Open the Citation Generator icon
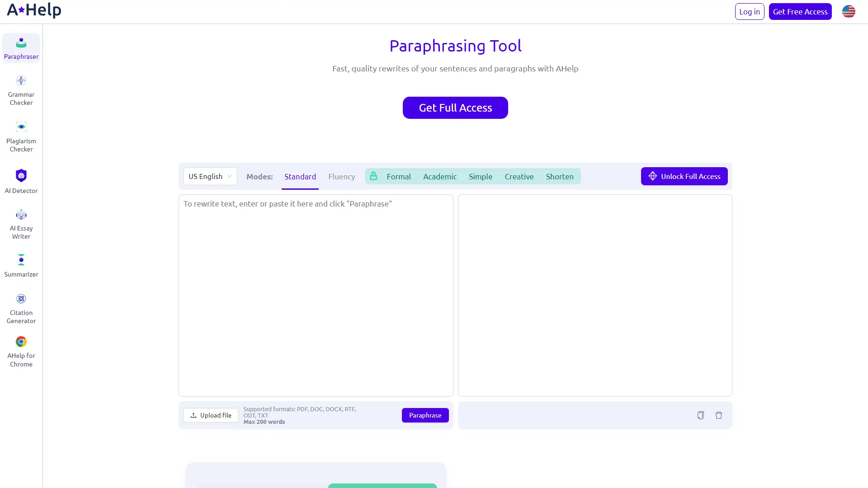Screen dimensions: 868x488 pyautogui.click(x=21, y=299)
